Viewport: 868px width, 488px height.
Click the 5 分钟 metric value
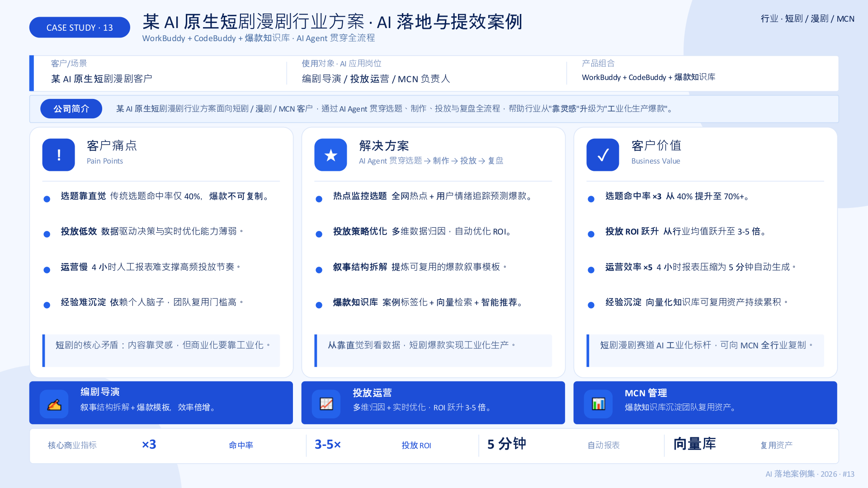(x=506, y=444)
